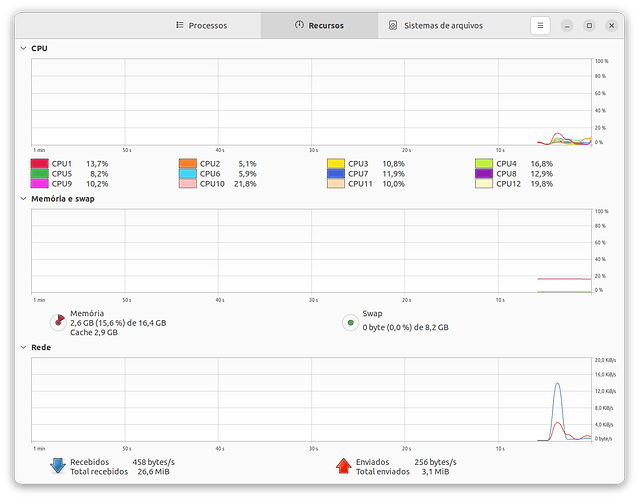The height and width of the screenshot is (500, 638).
Task: Click the CPU10 value 21,8%
Action: 245,184
